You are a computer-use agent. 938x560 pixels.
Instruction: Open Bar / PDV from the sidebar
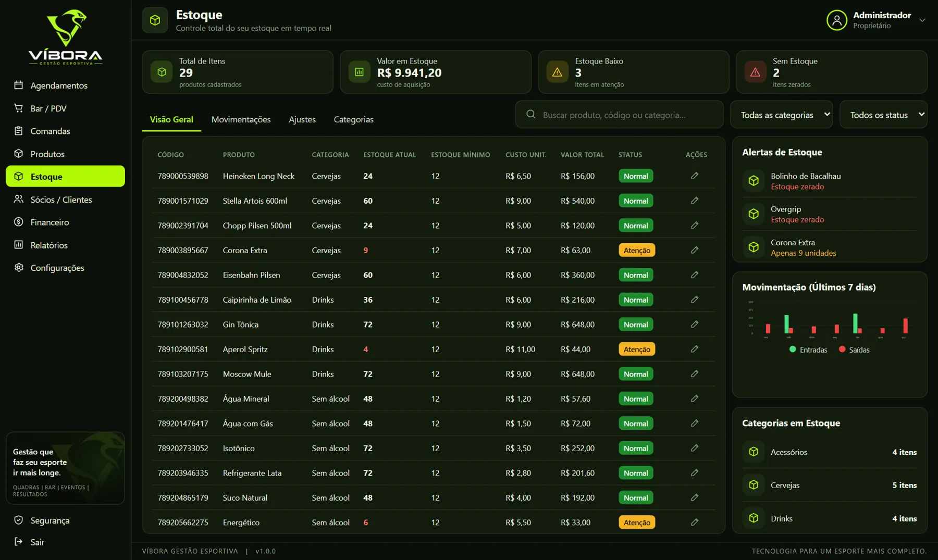click(x=65, y=108)
